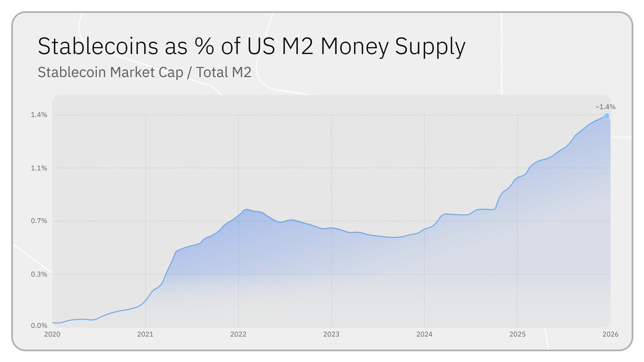Select the 2023 x-axis label

click(x=331, y=334)
